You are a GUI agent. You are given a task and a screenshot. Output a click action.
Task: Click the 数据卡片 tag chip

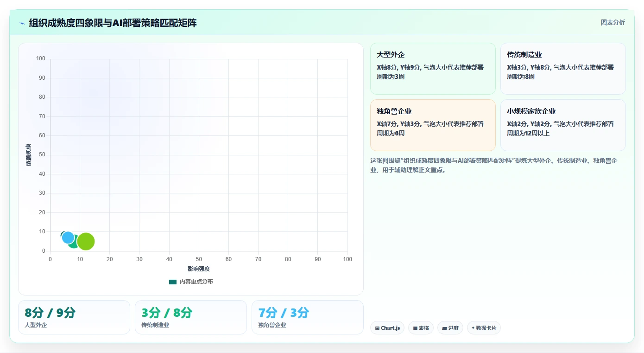(484, 328)
